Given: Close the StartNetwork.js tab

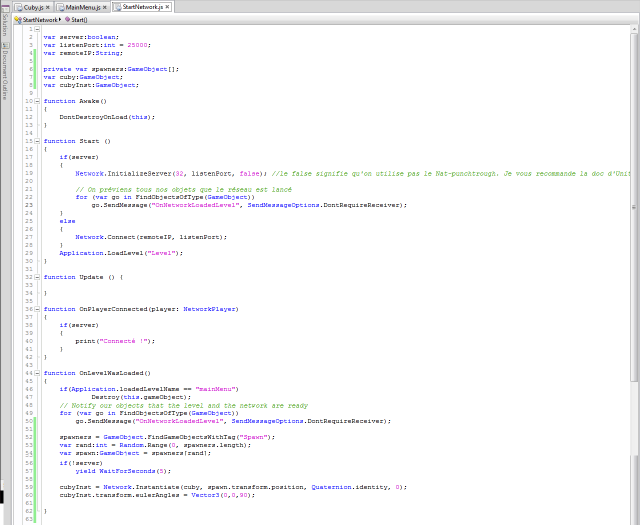Looking at the screenshot, I should pos(167,7).
